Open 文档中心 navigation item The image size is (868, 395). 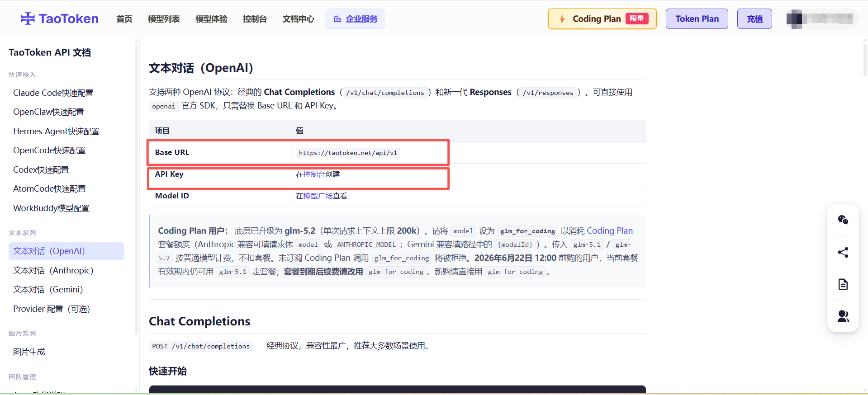point(299,19)
